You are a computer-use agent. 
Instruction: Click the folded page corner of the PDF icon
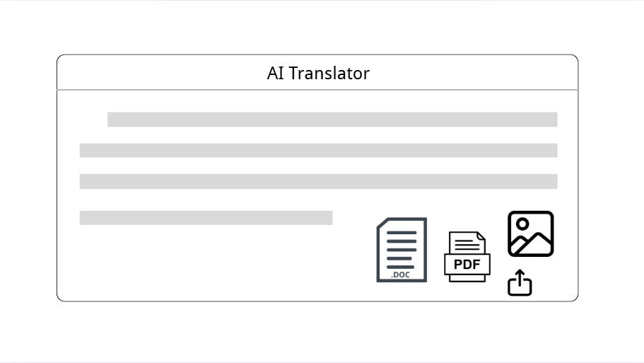coord(481,236)
